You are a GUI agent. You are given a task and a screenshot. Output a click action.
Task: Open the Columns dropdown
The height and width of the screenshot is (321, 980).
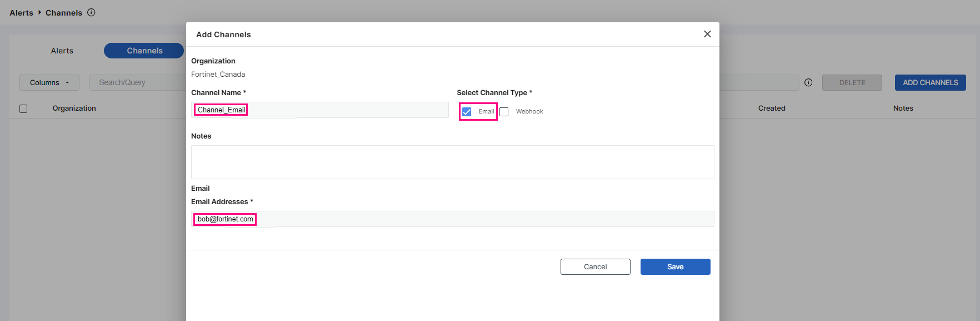tap(49, 82)
